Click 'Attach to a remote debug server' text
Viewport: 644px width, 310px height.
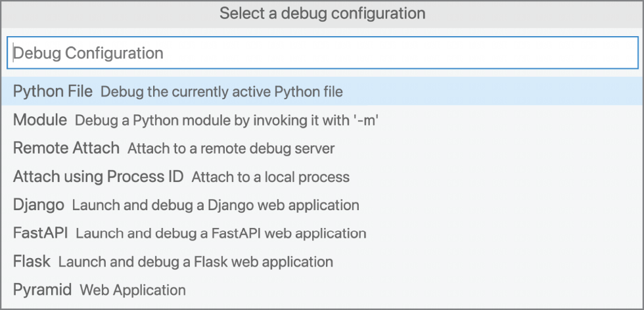[231, 148]
